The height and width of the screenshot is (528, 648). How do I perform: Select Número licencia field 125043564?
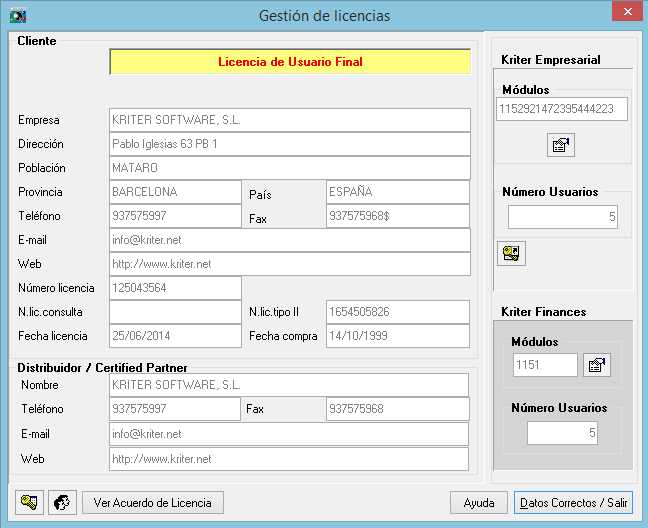pyautogui.click(x=175, y=288)
